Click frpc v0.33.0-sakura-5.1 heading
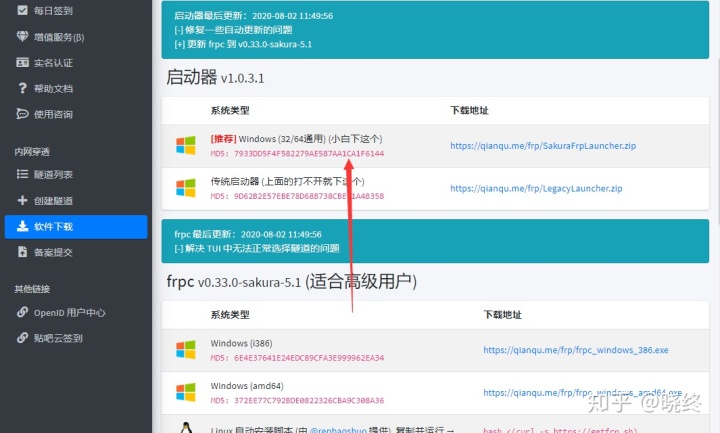Image resolution: width=720 pixels, height=433 pixels. 292,281
